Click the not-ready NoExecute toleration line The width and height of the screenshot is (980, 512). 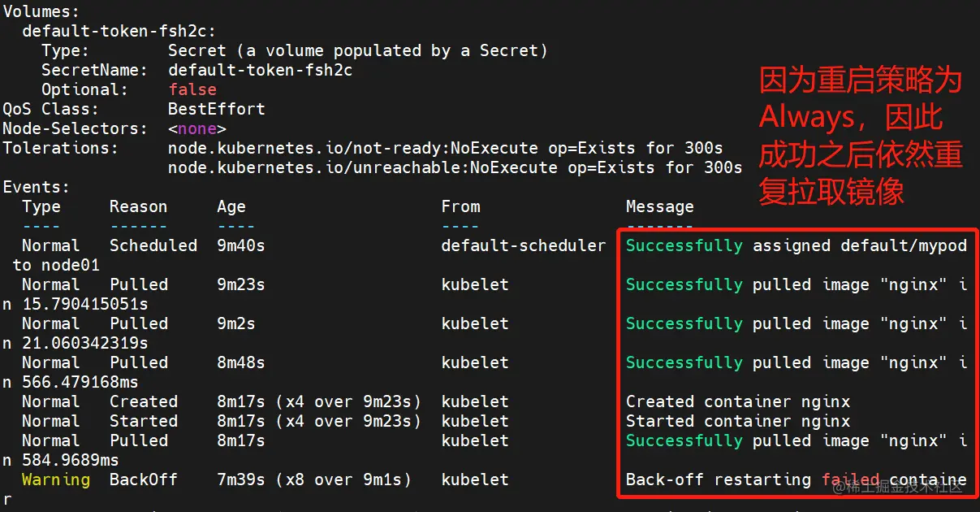[x=445, y=149]
